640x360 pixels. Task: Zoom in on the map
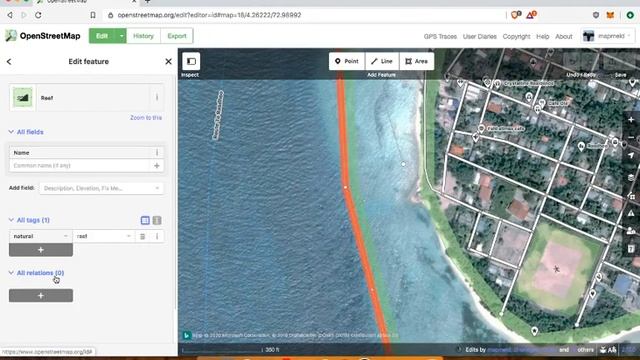point(631,120)
